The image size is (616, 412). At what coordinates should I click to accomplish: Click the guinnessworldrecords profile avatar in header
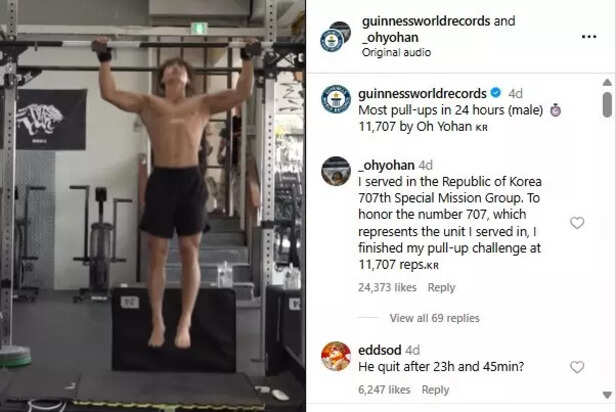332,40
